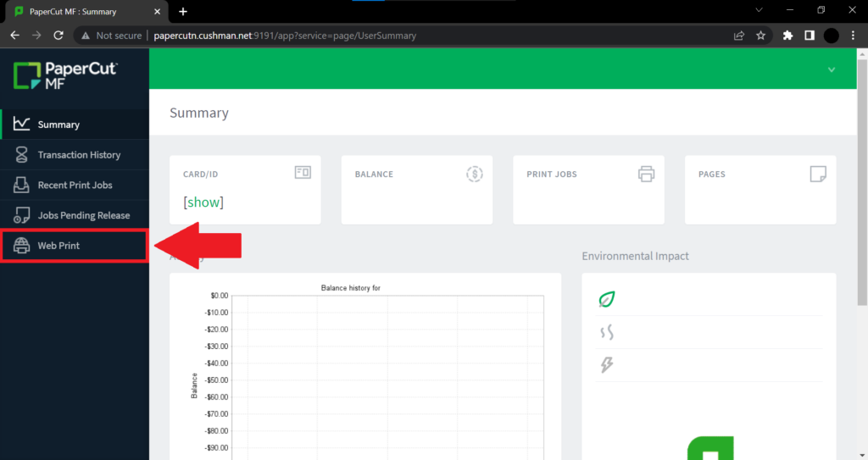Click the Card/ID card icon
The width and height of the screenshot is (868, 460).
point(303,173)
